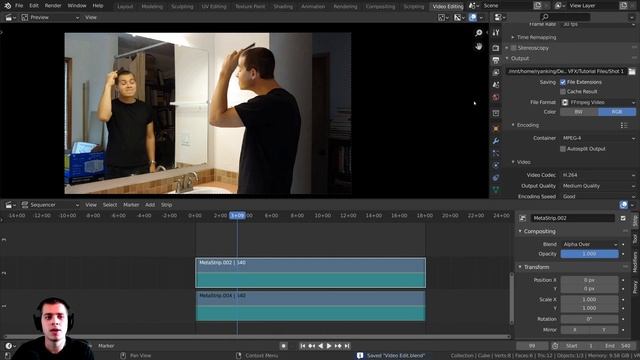Play the animation forward
640x360 pixels.
pos(329,346)
